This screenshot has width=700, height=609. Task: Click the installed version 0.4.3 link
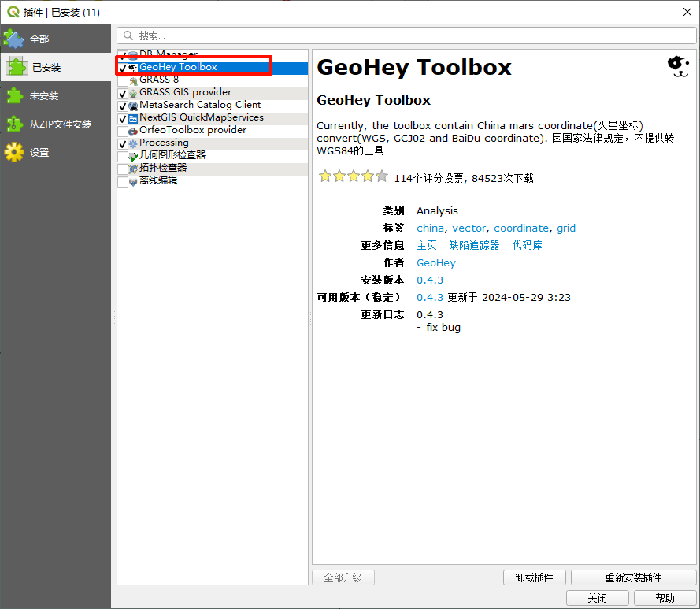tap(430, 280)
